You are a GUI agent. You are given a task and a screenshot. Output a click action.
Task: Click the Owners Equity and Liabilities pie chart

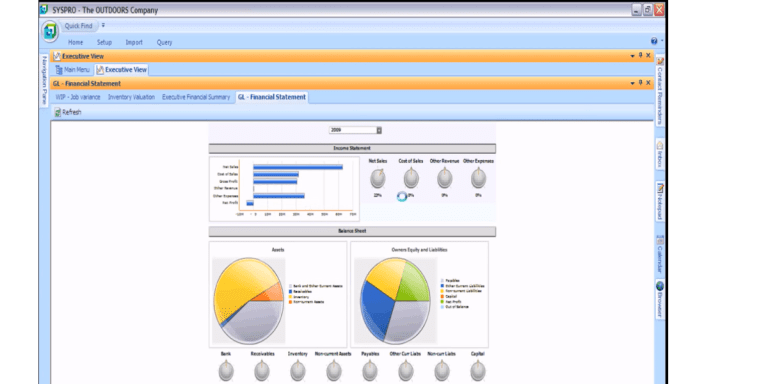coord(395,301)
